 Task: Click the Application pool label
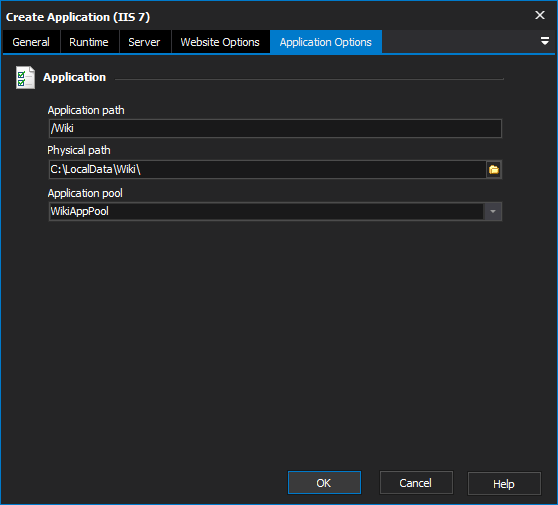(x=85, y=193)
